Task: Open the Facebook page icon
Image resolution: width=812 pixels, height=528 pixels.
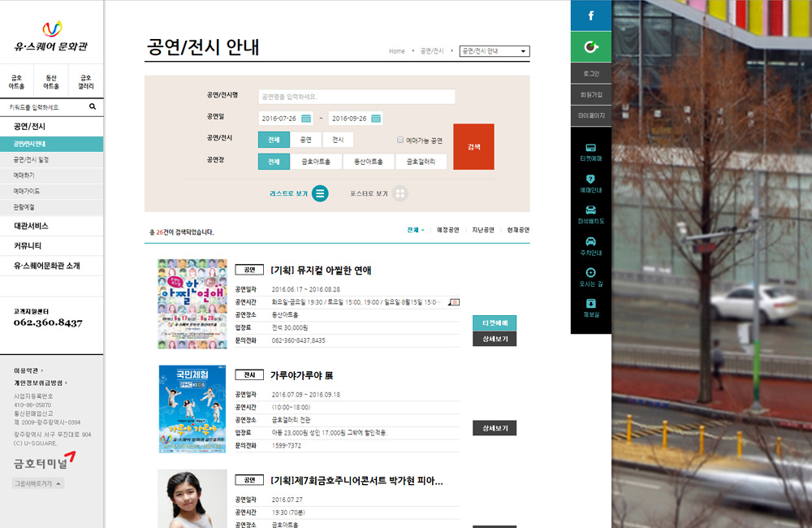Action: (591, 15)
